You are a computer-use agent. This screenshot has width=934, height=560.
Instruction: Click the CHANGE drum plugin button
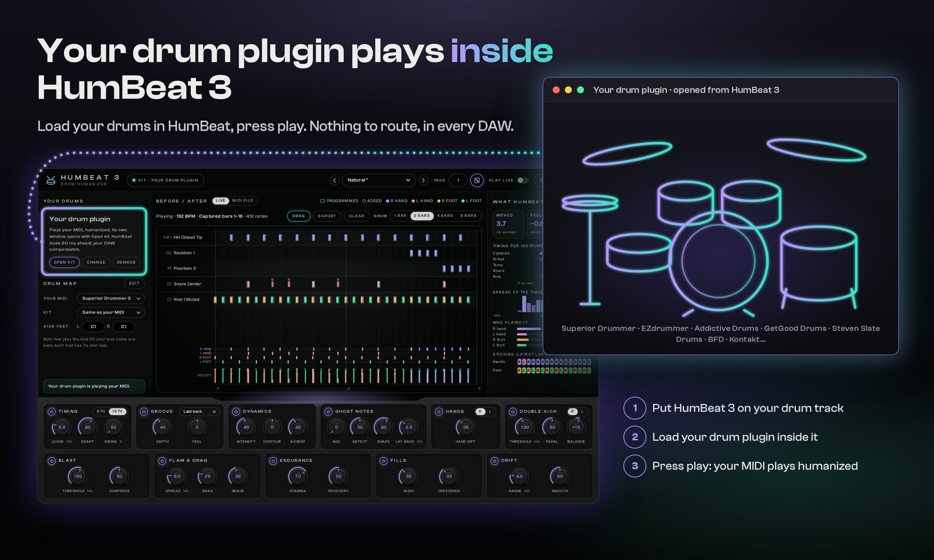96,262
